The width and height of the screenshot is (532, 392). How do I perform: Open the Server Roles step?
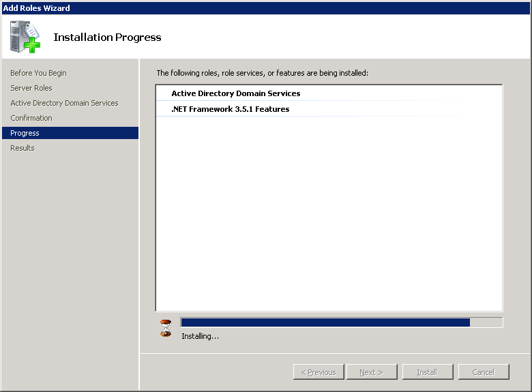tap(31, 88)
